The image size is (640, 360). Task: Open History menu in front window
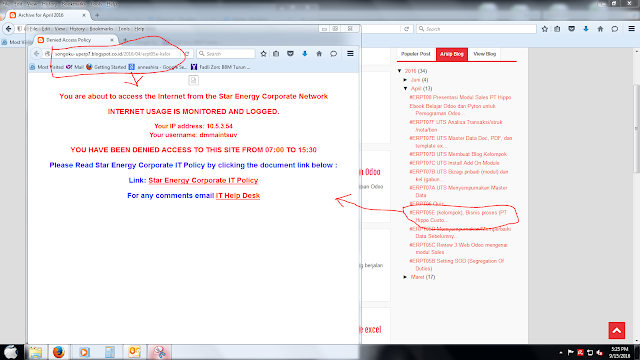[77, 29]
